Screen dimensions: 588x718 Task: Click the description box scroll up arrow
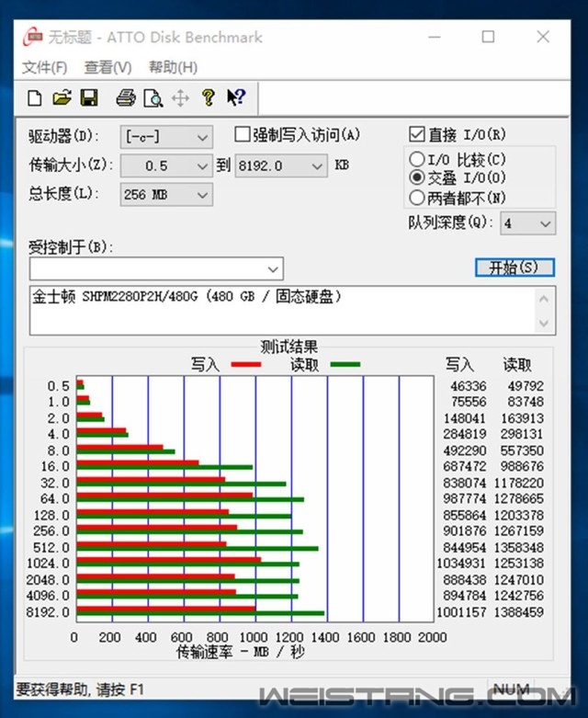point(544,299)
